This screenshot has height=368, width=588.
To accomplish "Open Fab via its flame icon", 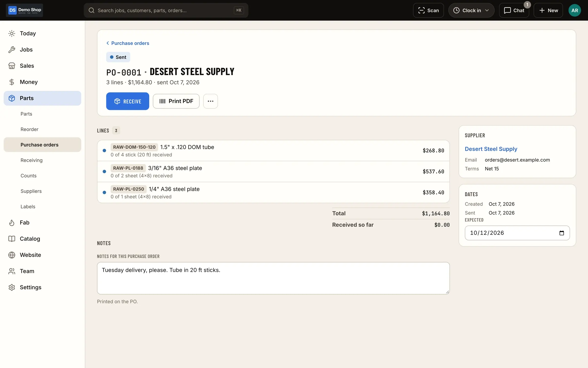I will pyautogui.click(x=12, y=223).
